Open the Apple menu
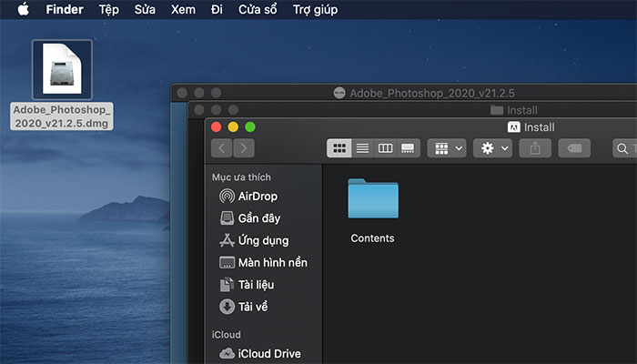Image resolution: width=637 pixels, height=364 pixels. (23, 10)
